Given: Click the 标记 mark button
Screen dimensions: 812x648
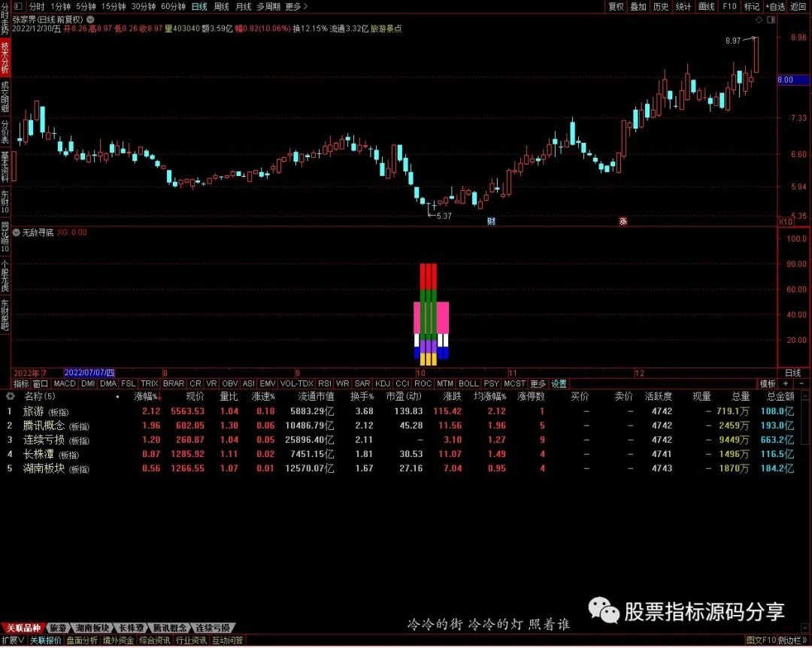Looking at the screenshot, I should coord(751,7).
